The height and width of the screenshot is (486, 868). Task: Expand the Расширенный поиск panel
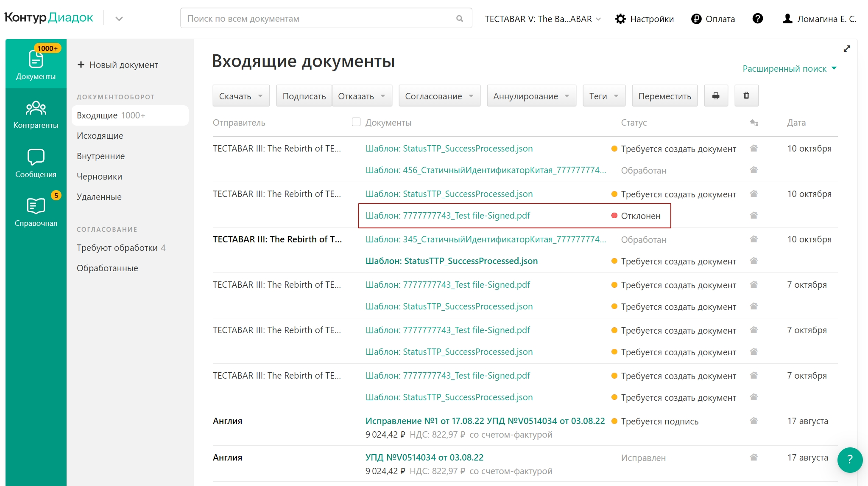pos(789,69)
